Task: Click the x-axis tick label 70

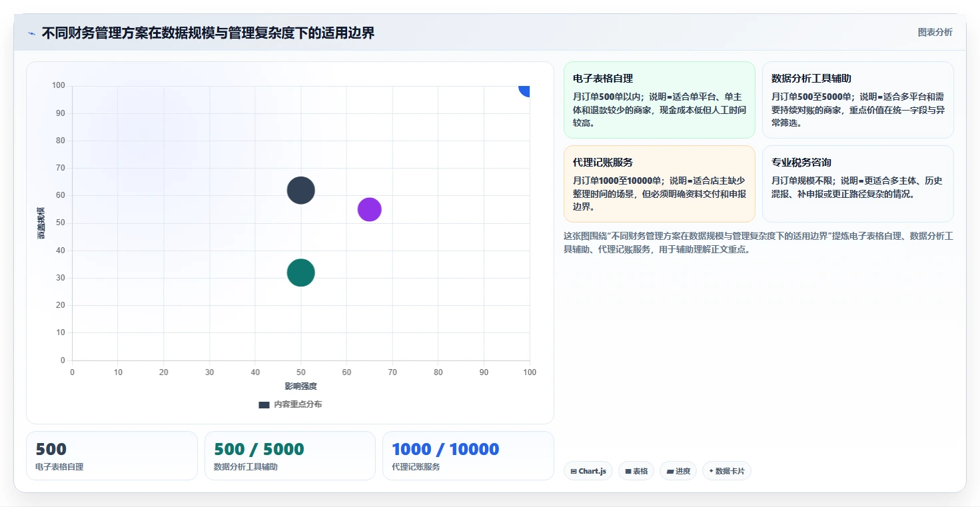Action: pos(392,372)
